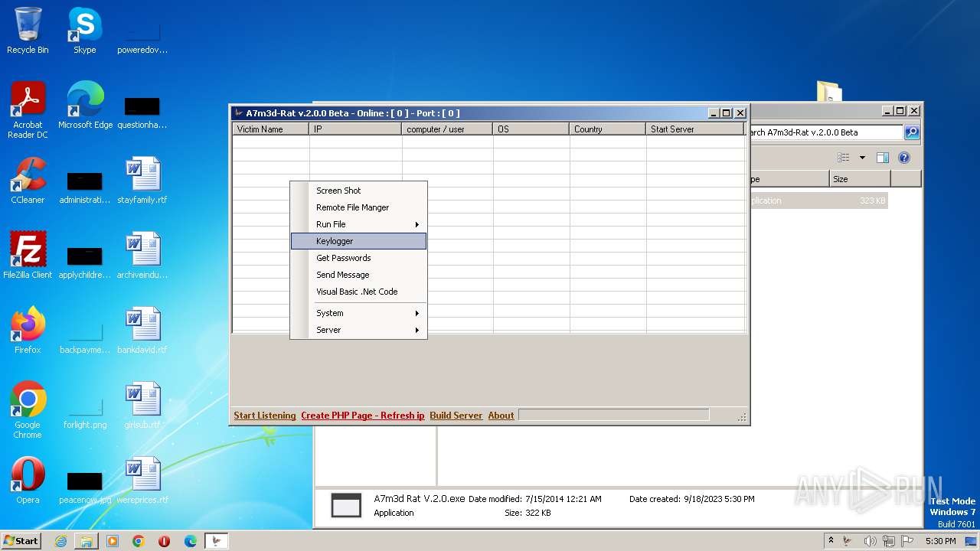The width and height of the screenshot is (980, 551).
Task: Click the Explorer search input field
Action: 826,132
